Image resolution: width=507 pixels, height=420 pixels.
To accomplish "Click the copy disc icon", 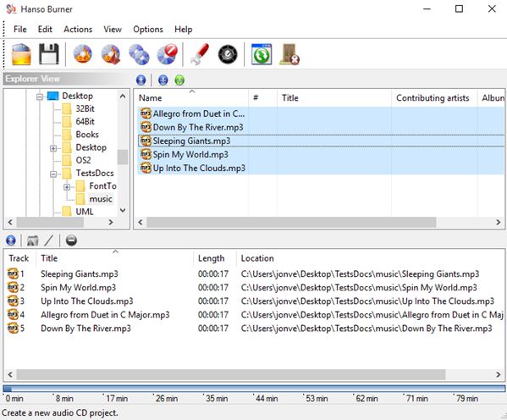I will [x=139, y=54].
